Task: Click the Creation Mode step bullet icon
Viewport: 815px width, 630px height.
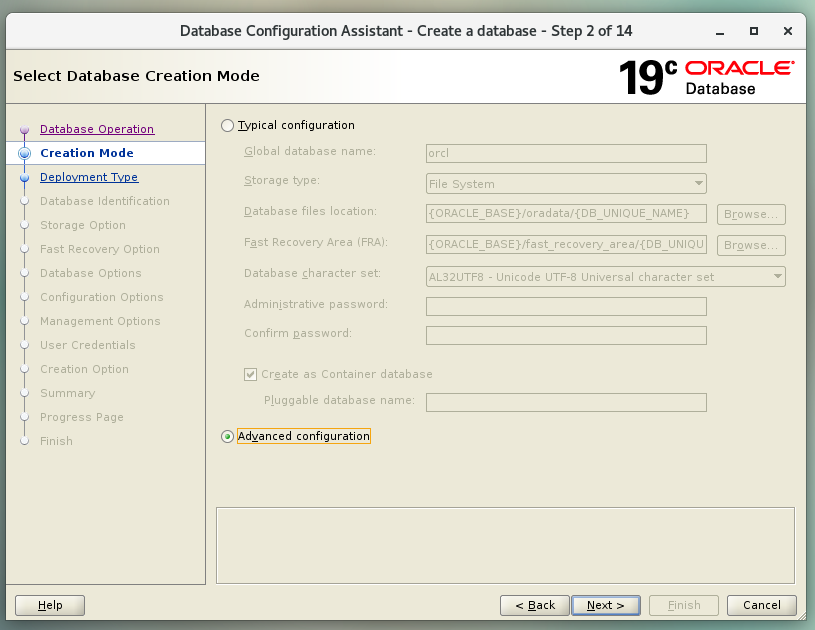Action: click(25, 153)
